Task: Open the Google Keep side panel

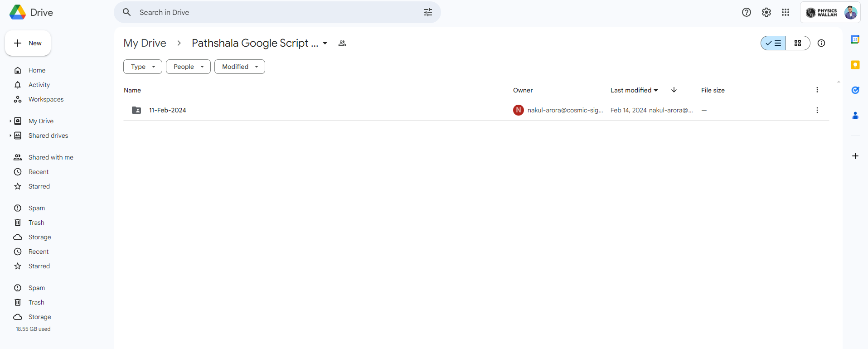Action: click(x=855, y=65)
